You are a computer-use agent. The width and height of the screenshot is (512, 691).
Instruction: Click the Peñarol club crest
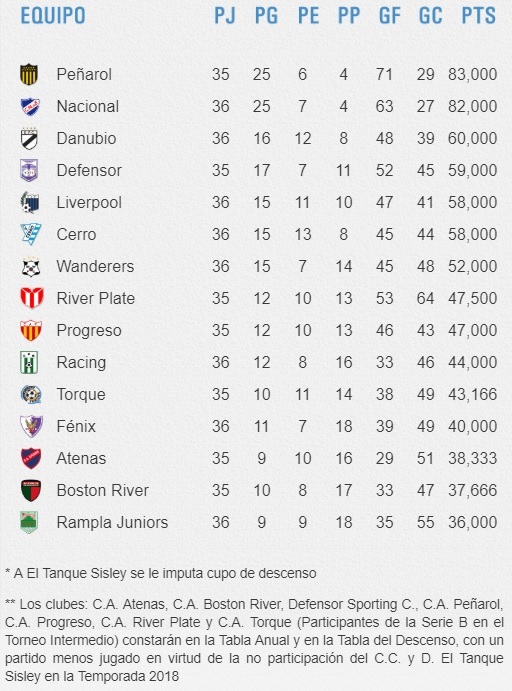click(30, 74)
